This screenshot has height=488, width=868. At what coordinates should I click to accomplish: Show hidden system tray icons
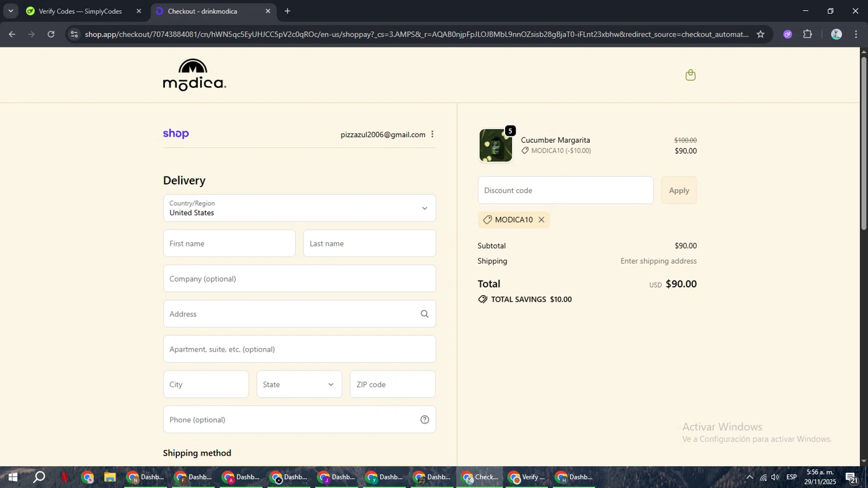(749, 478)
